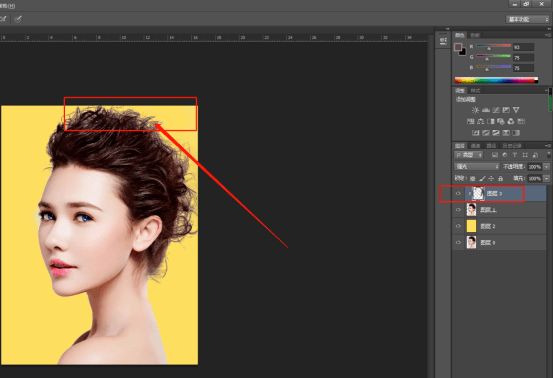Open the 帮助(H) menu
Screen dimensions: 553x378
[7, 6]
